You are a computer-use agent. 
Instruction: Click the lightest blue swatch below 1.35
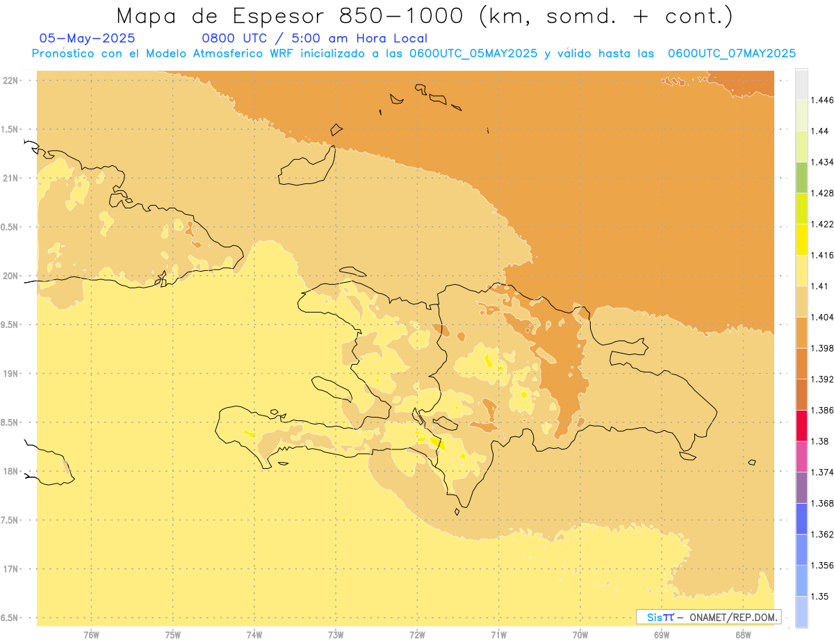click(801, 612)
